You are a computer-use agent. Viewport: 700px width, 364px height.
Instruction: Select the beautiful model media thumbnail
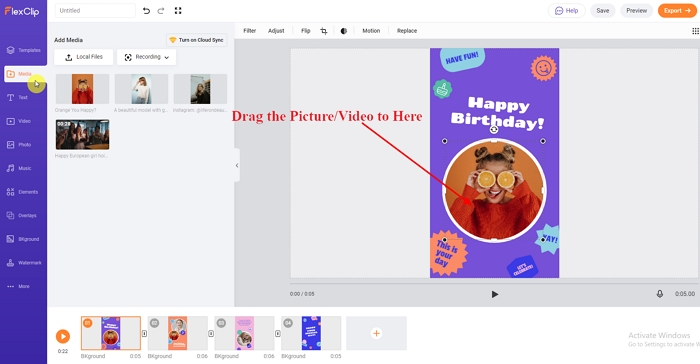142,89
